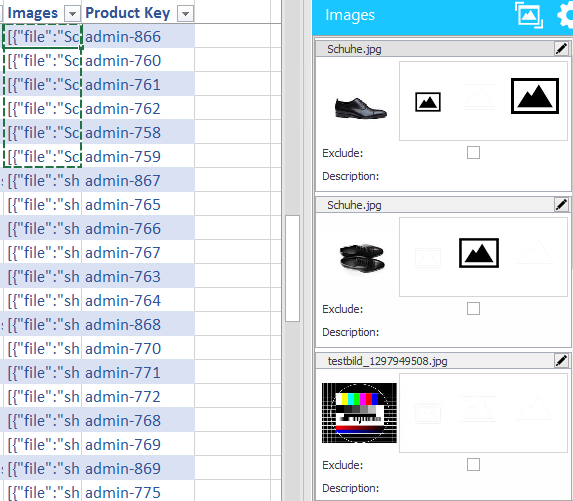The height and width of the screenshot is (501, 573).
Task: Select small image size icon for first Schuhe.jpg
Action: pyautogui.click(x=428, y=102)
